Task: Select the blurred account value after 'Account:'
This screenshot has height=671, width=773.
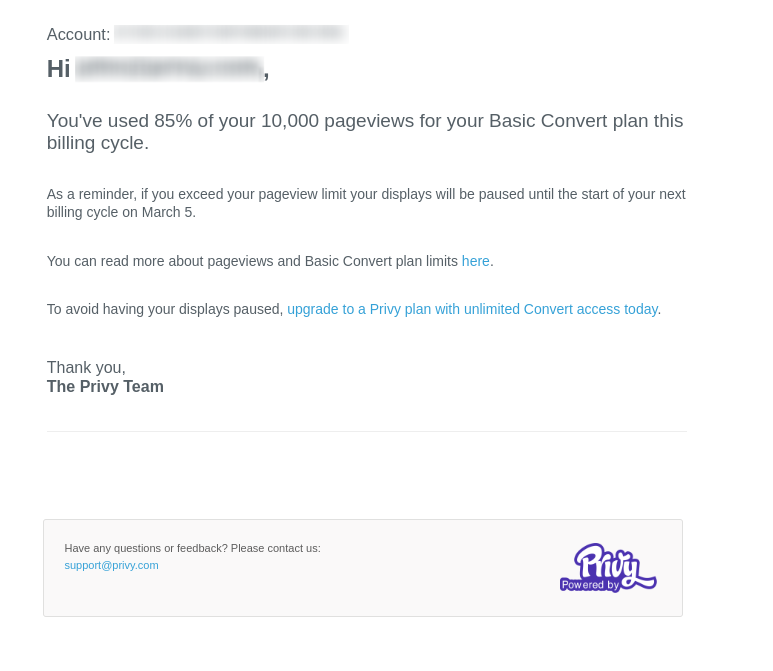Action: (231, 34)
